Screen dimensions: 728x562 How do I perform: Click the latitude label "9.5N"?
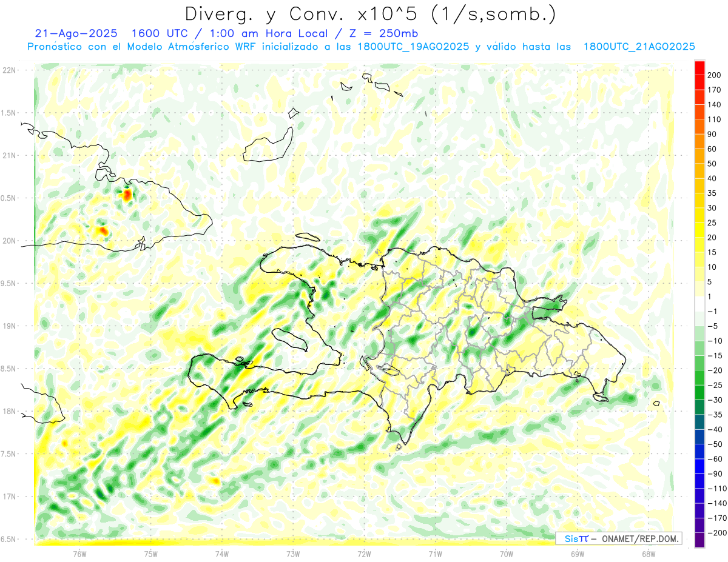(x=8, y=284)
